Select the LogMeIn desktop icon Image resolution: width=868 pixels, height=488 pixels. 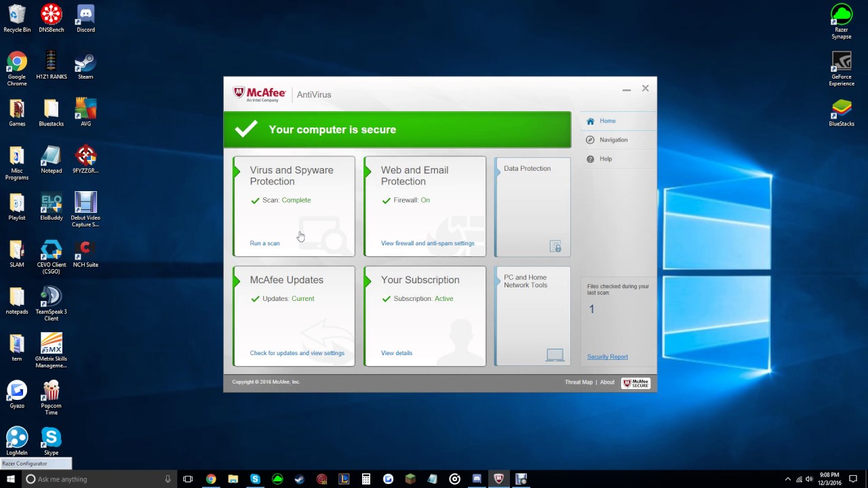point(17,441)
